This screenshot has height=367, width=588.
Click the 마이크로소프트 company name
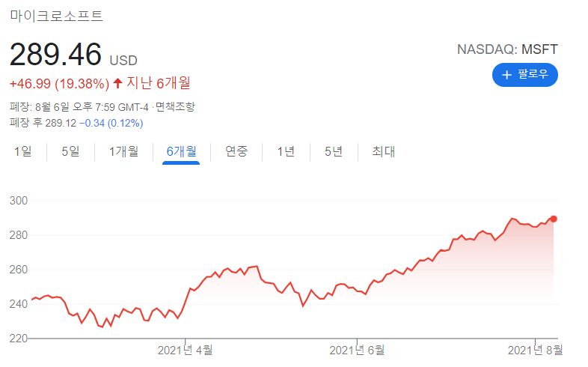coord(56,16)
